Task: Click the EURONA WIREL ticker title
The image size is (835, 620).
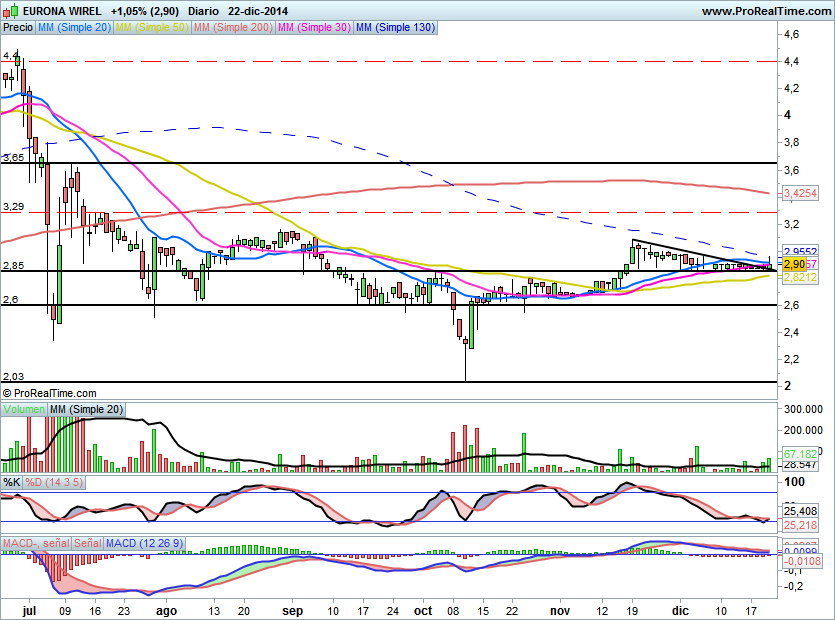Action: pos(62,11)
